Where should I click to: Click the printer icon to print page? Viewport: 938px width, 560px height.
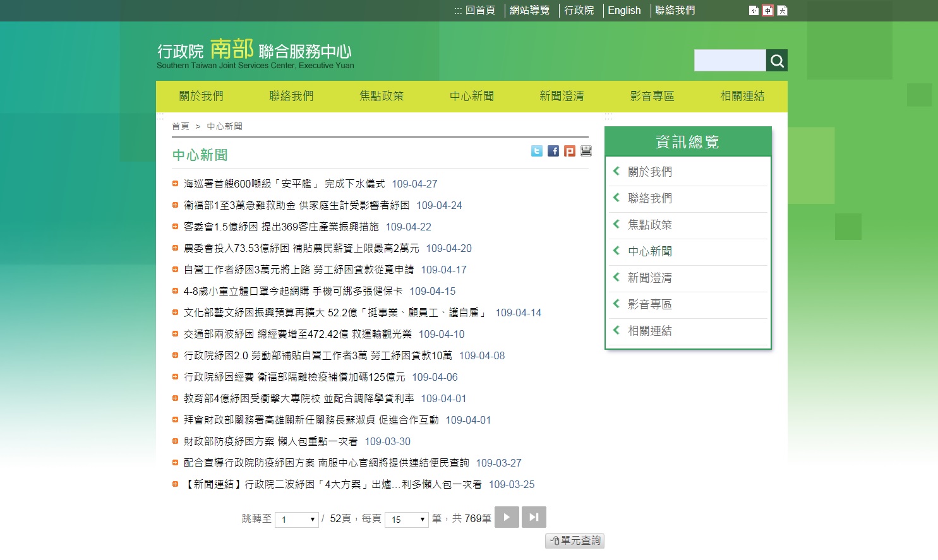[586, 151]
